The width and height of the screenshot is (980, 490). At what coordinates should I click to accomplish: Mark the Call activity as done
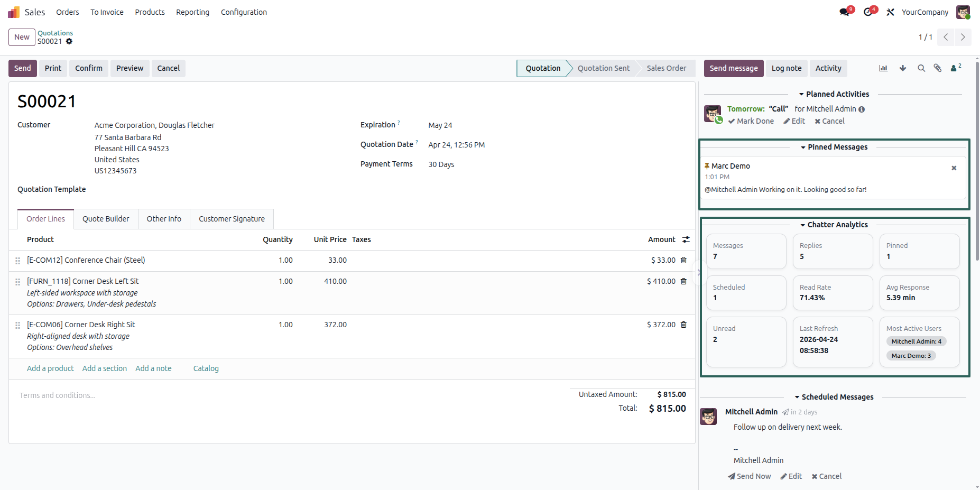point(751,121)
